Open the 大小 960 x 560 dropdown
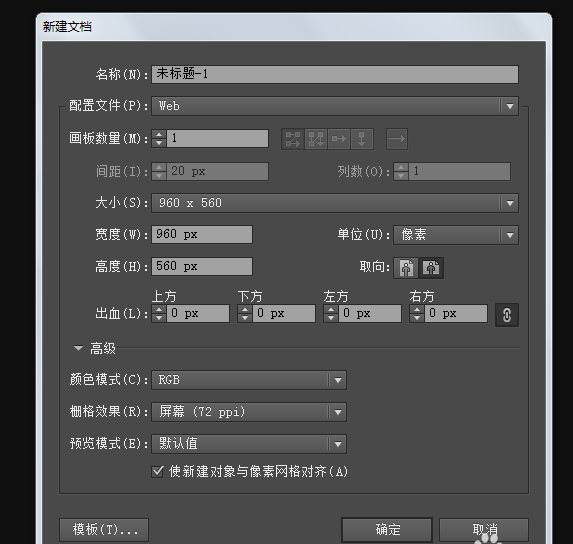Image resolution: width=573 pixels, height=544 pixels. coord(335,203)
